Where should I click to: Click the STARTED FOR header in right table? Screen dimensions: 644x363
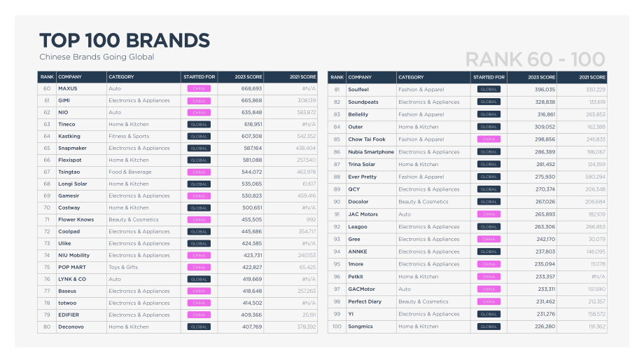tap(489, 77)
